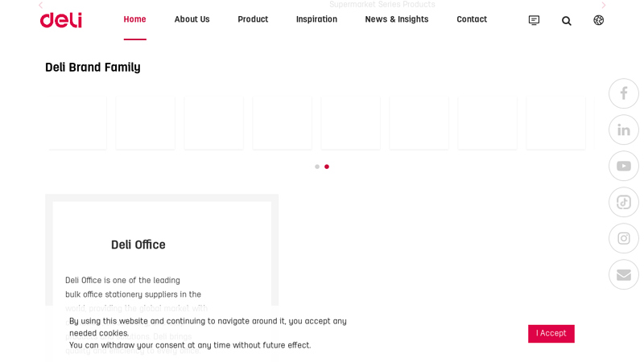Open the search magnifier icon
This screenshot has width=644, height=362.
(x=567, y=21)
